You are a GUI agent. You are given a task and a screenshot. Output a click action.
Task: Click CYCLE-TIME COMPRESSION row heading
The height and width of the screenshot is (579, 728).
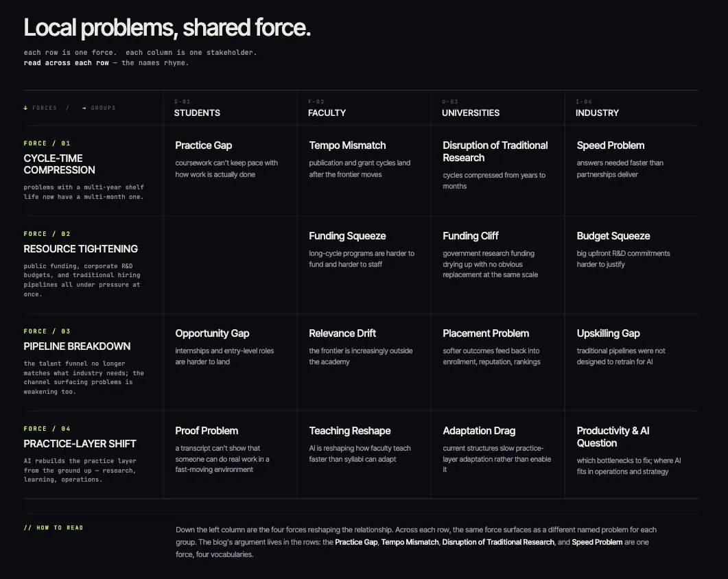point(60,164)
